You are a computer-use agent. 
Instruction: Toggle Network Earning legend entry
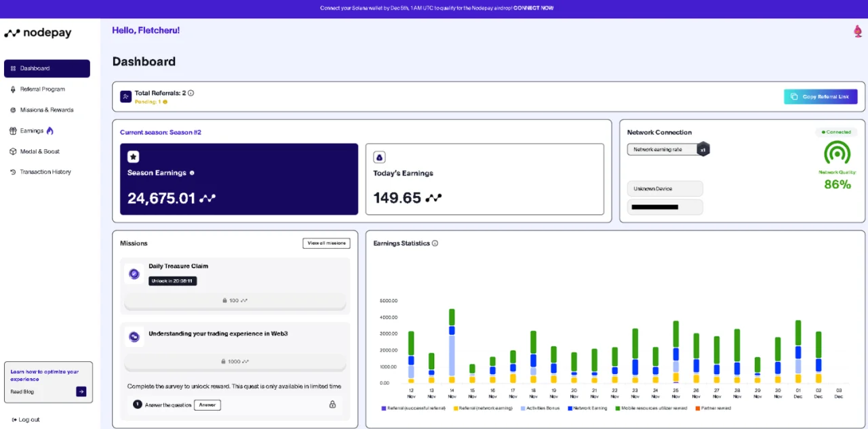tap(588, 409)
